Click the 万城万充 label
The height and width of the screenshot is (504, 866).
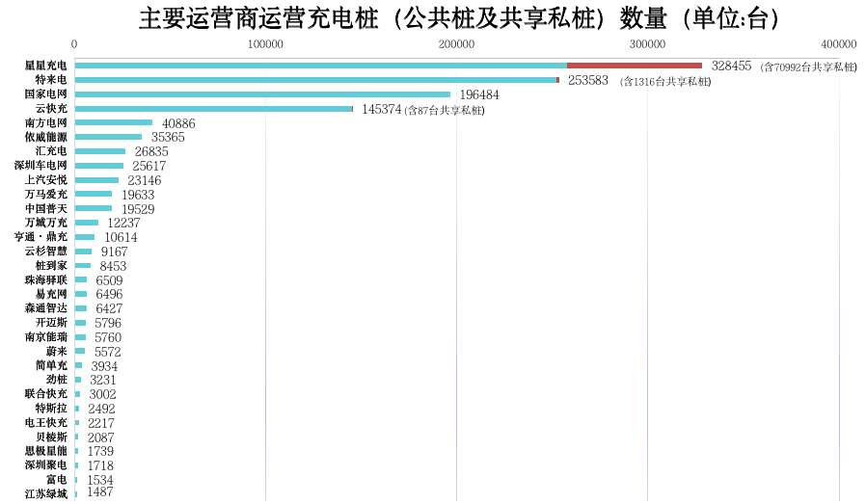[x=46, y=222]
